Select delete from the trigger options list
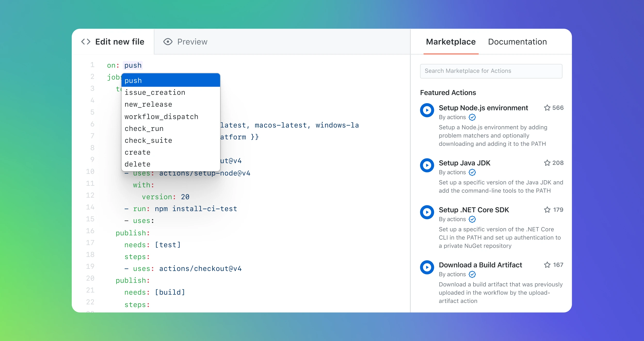The image size is (644, 341). (x=138, y=164)
